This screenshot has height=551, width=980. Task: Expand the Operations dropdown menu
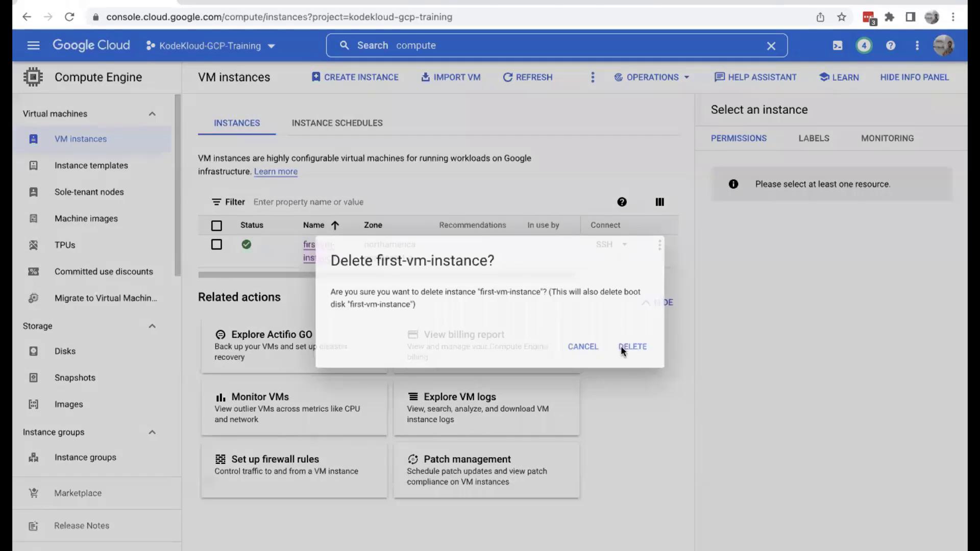pyautogui.click(x=652, y=77)
